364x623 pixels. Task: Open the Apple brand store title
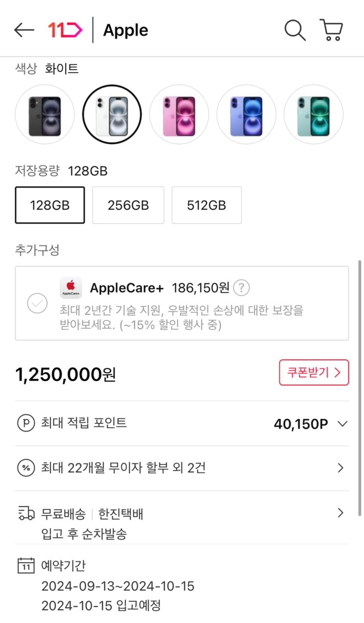pyautogui.click(x=125, y=30)
